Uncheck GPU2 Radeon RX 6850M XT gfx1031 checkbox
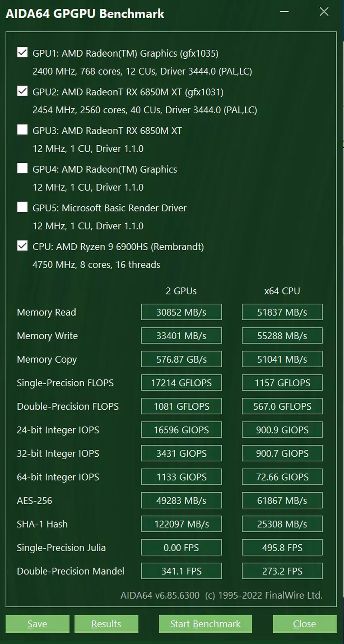Viewport: 344px width, 644px height. point(23,91)
